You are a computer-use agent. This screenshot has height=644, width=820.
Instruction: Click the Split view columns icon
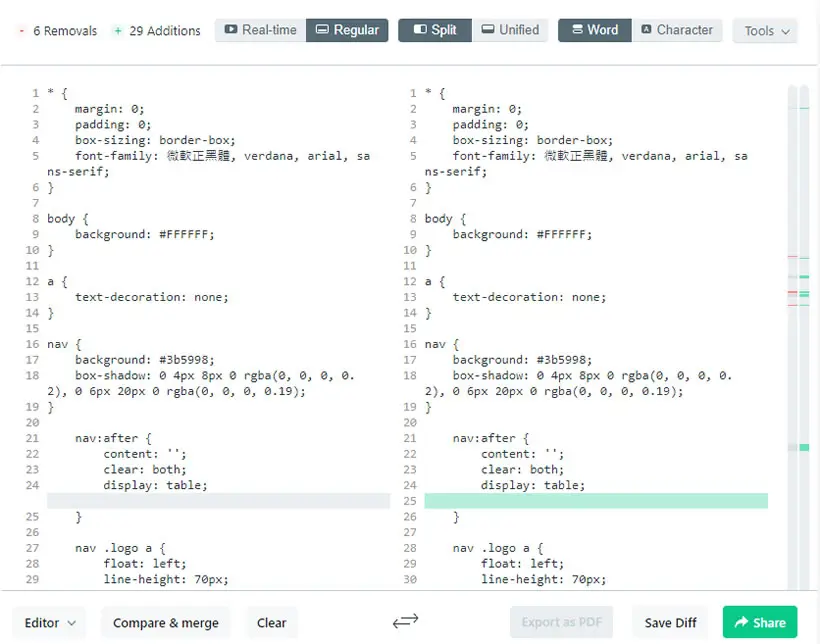coord(420,29)
